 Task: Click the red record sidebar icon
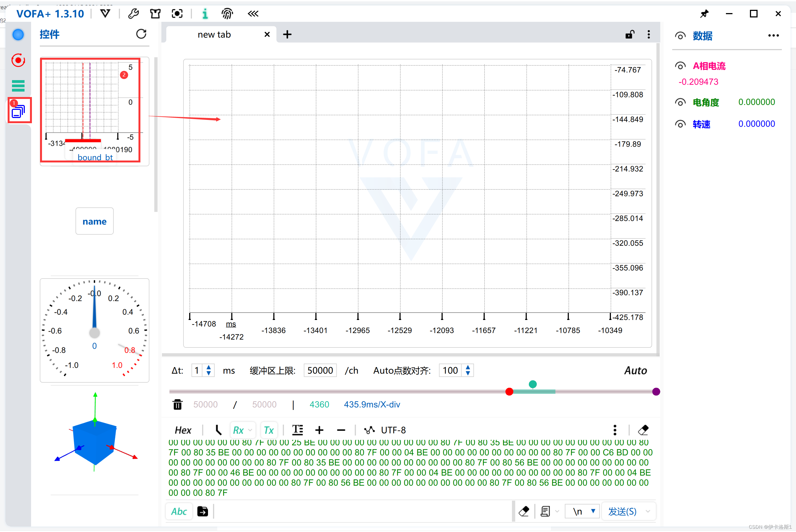tap(18, 61)
